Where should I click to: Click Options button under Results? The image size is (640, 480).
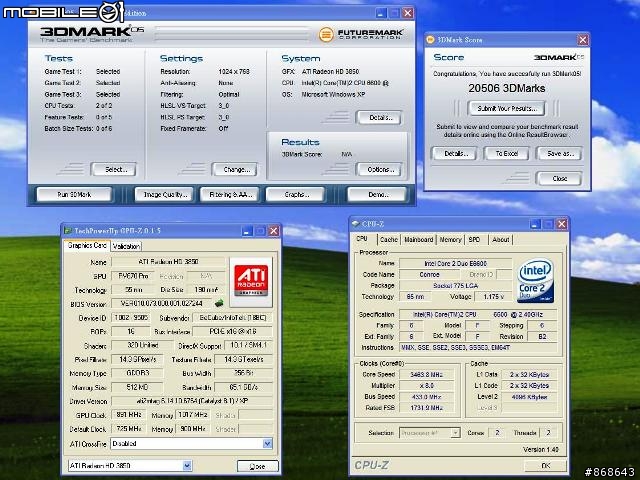379,169
